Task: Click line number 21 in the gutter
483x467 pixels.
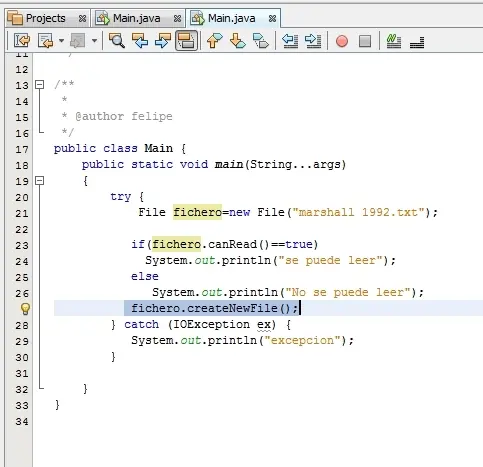Action: (x=22, y=213)
